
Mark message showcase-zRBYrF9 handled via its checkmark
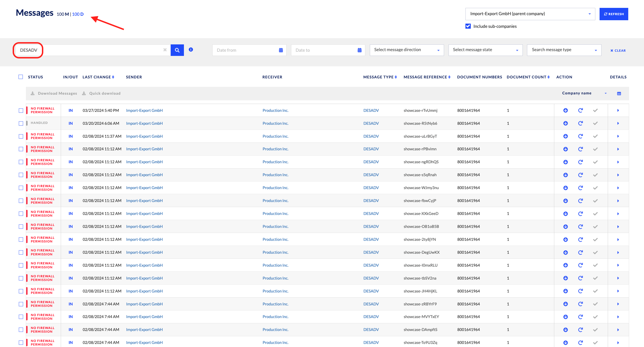(595, 304)
